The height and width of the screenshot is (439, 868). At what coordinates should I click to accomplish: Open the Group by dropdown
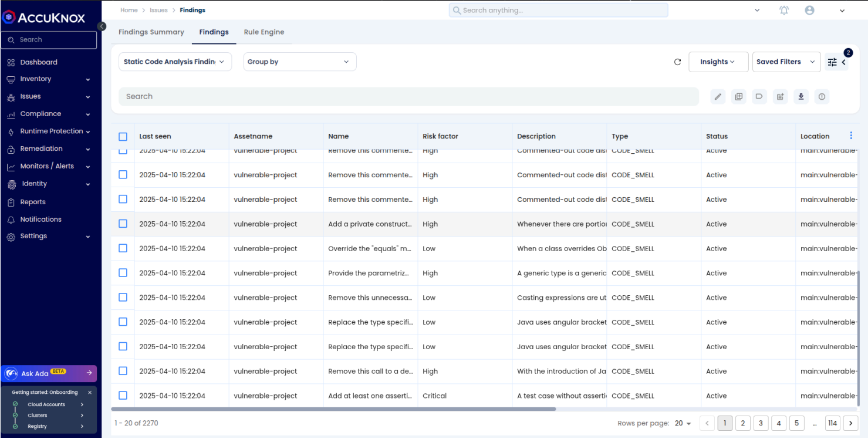[300, 62]
